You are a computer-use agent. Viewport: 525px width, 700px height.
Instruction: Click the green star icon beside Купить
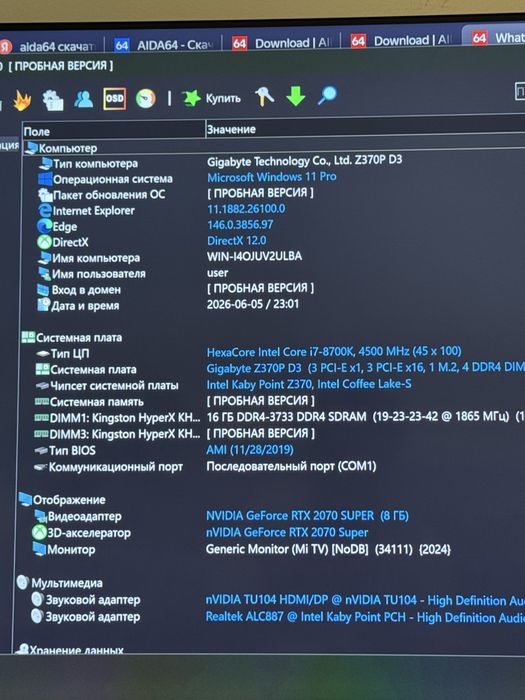[191, 98]
